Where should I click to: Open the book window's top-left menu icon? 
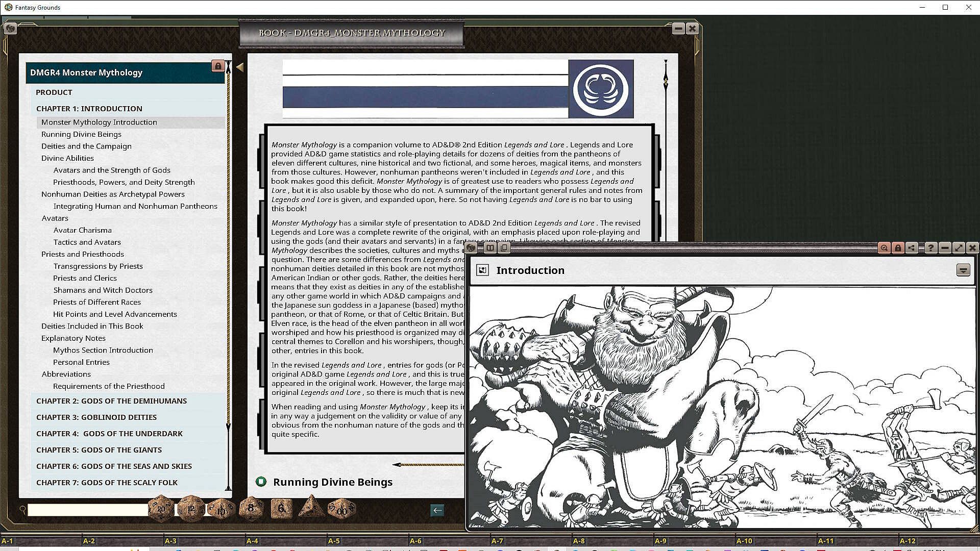(10, 29)
